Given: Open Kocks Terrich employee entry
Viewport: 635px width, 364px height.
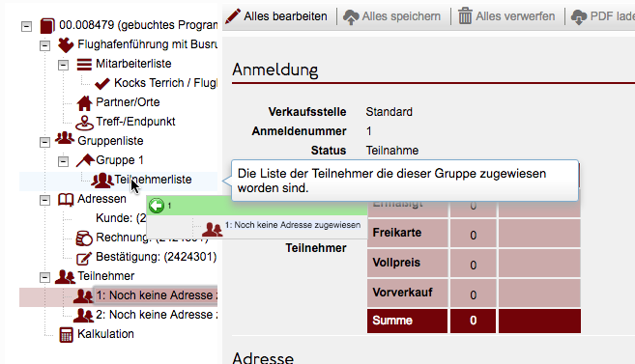Looking at the screenshot, I should (165, 83).
